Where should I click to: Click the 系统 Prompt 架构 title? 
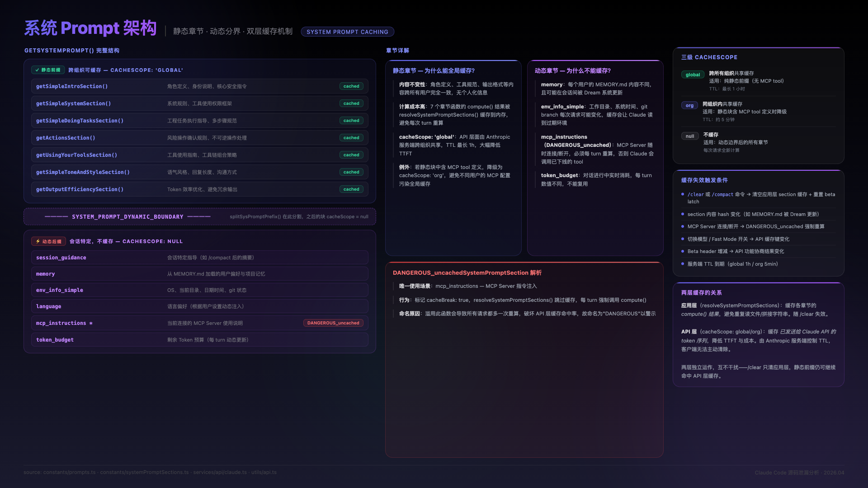pyautogui.click(x=90, y=28)
